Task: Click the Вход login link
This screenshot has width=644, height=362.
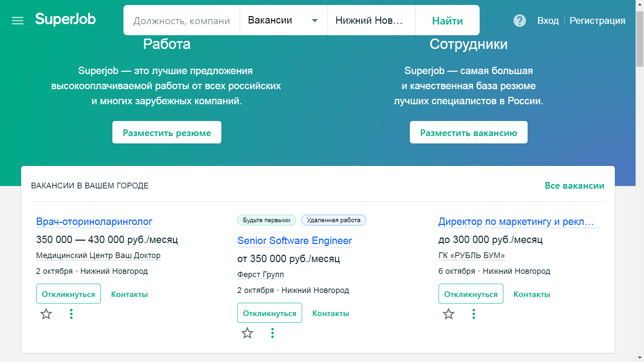Action: pyautogui.click(x=548, y=21)
